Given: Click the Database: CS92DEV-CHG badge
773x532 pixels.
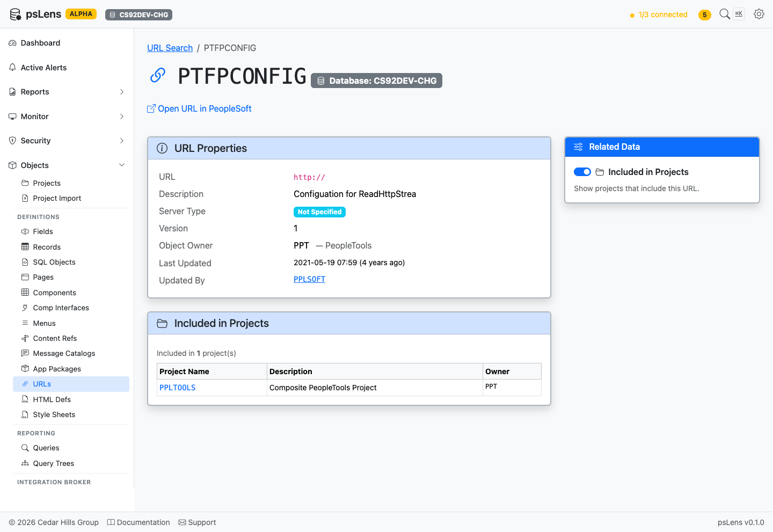Looking at the screenshot, I should (376, 81).
